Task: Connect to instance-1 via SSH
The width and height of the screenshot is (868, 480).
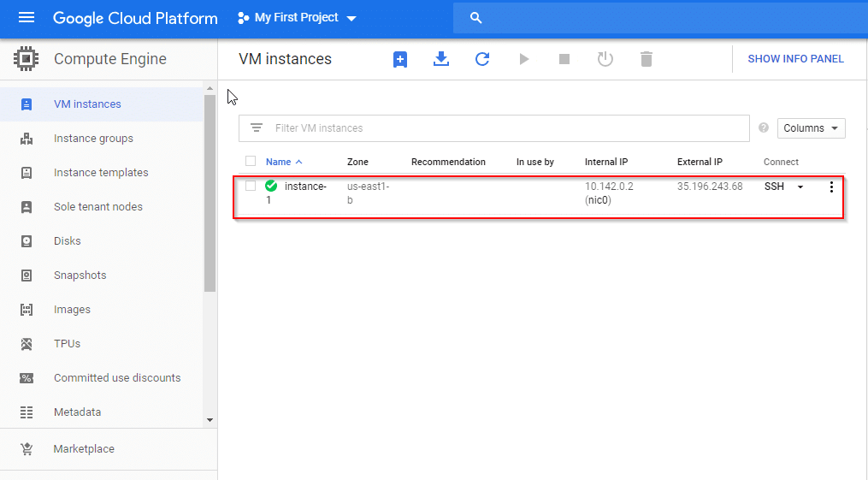Action: pyautogui.click(x=774, y=187)
